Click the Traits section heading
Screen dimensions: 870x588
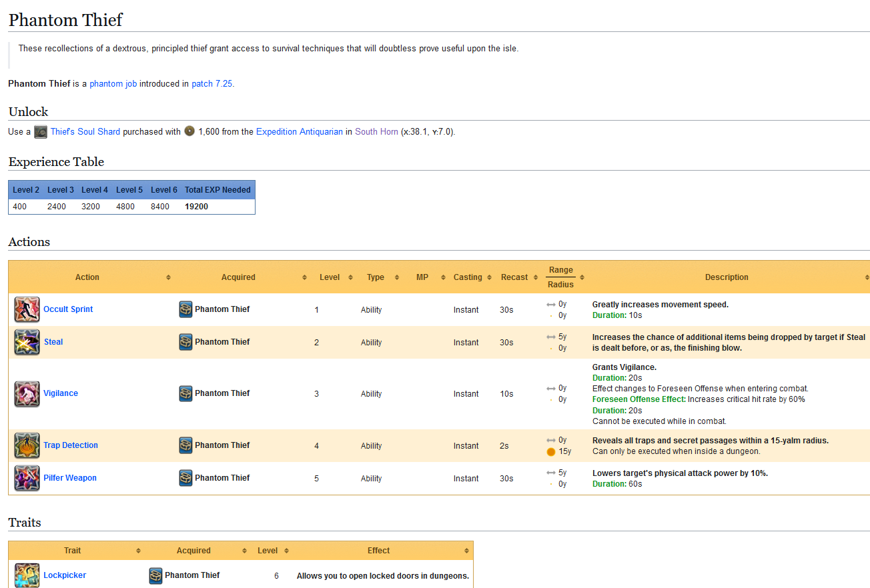(x=25, y=522)
